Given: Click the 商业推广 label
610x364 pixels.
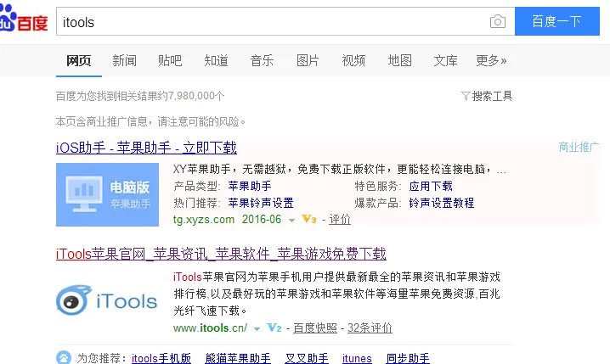Looking at the screenshot, I should tap(579, 148).
